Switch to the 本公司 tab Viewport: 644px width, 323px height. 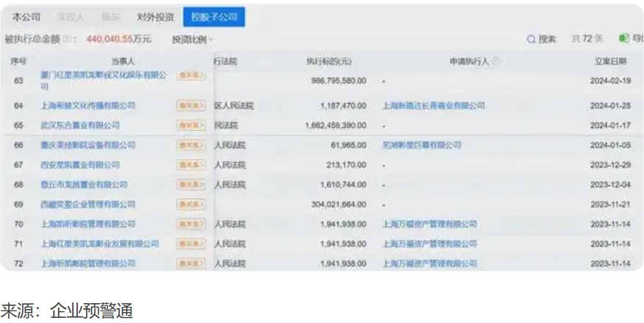tap(26, 17)
